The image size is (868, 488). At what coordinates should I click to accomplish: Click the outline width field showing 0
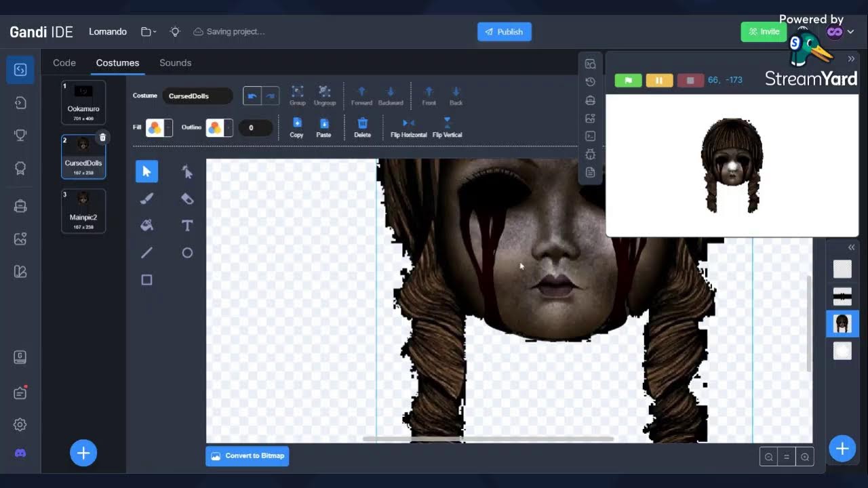pos(256,127)
